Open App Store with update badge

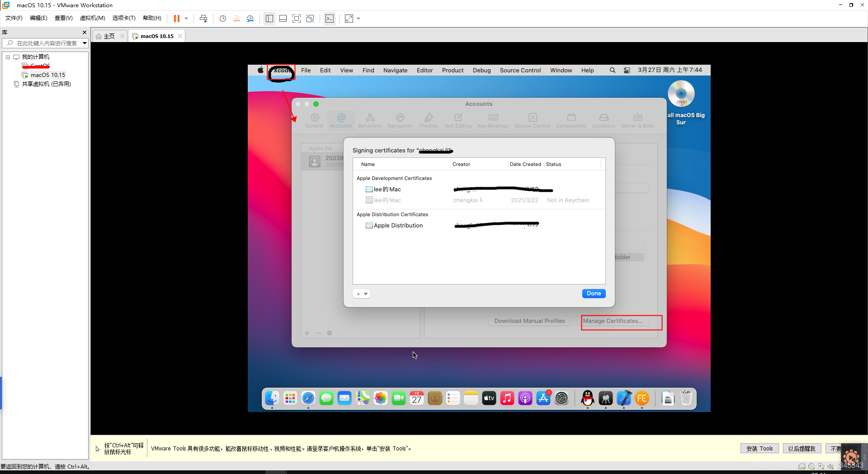(x=543, y=398)
